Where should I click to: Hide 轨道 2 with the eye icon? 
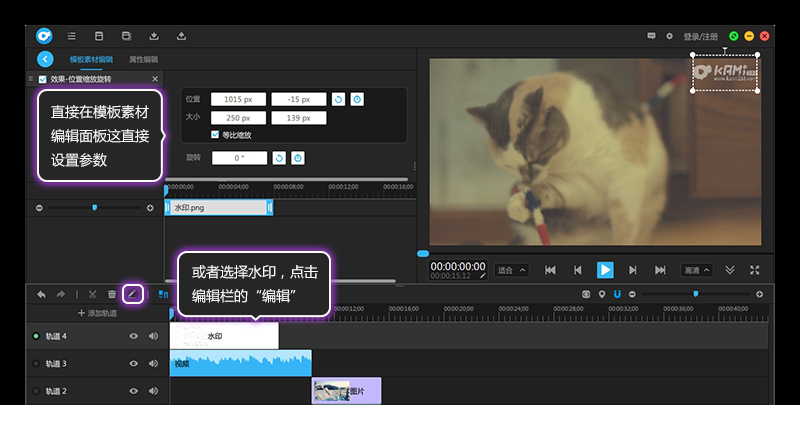click(134, 391)
